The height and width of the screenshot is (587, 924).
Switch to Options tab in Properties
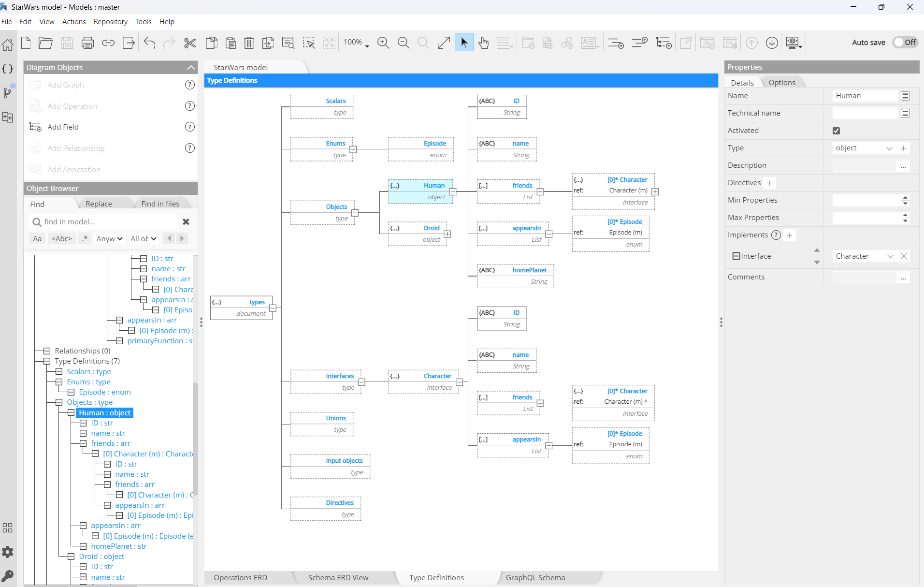(781, 83)
